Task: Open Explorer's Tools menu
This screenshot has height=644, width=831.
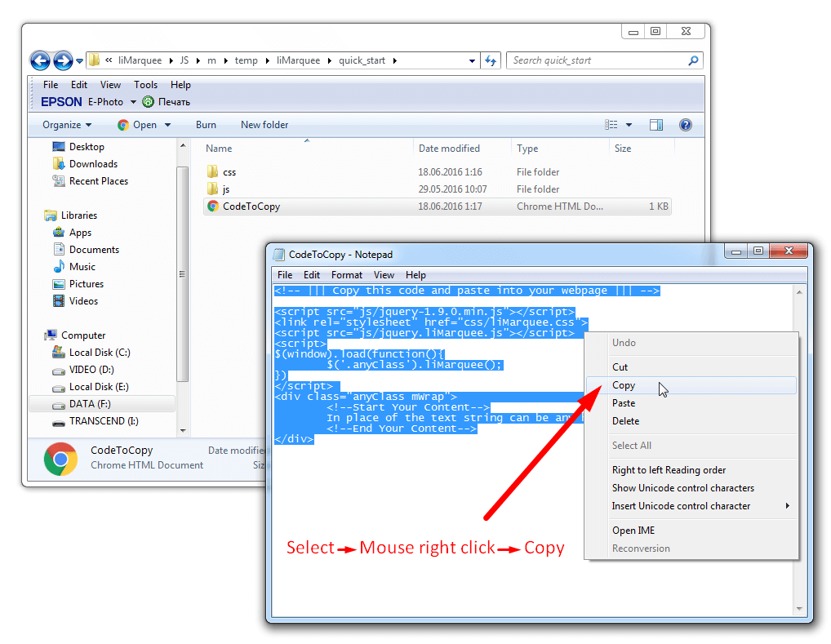Action: (x=145, y=85)
